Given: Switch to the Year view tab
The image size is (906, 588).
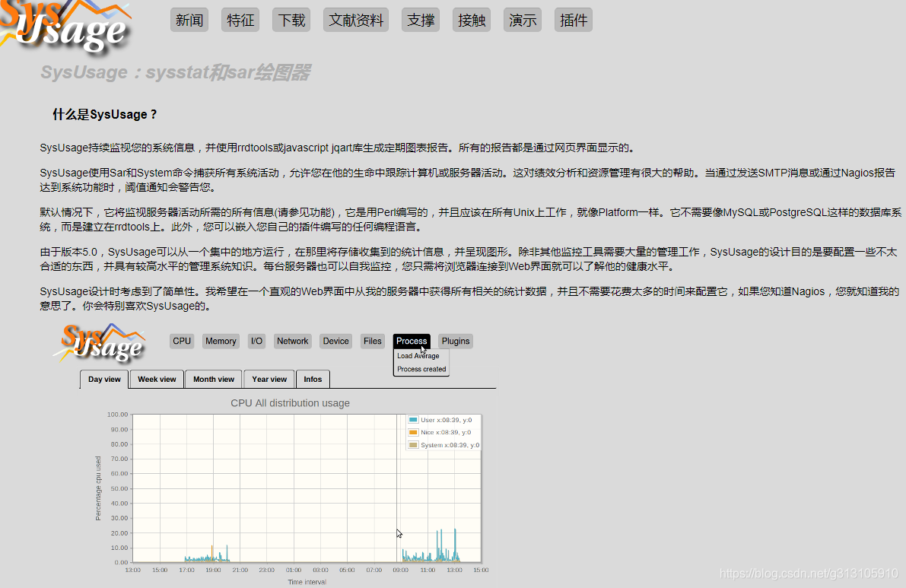Looking at the screenshot, I should click(269, 380).
